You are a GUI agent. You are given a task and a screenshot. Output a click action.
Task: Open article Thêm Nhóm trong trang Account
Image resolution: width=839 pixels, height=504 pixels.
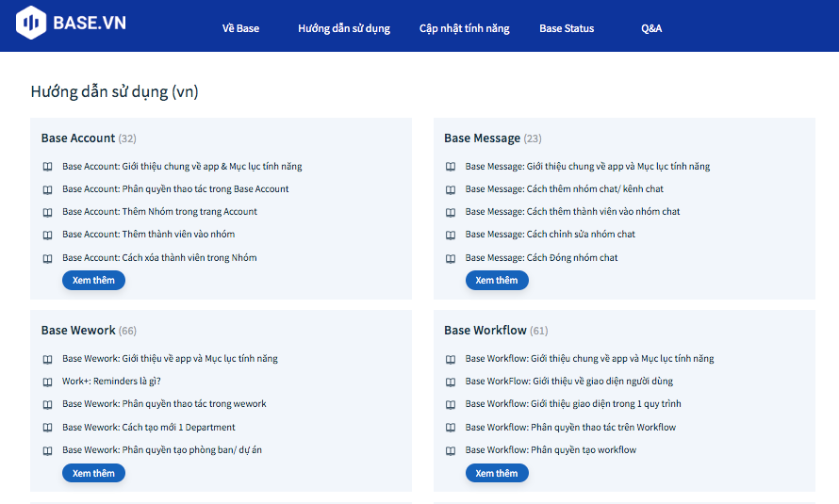pyautogui.click(x=159, y=211)
